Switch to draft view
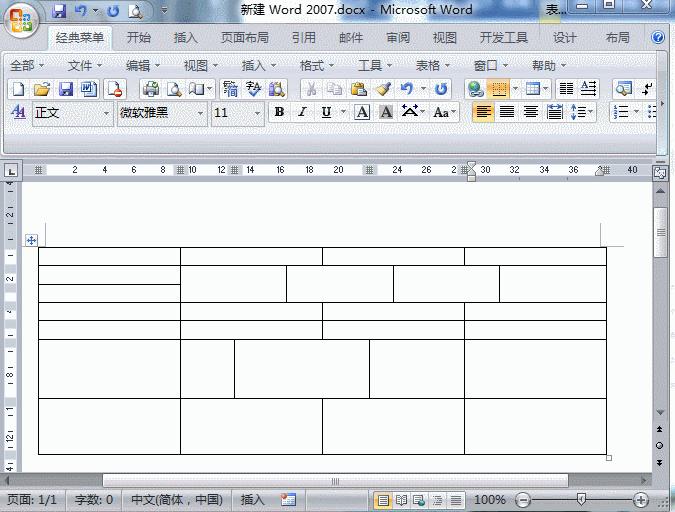The image size is (675, 512). [x=456, y=500]
